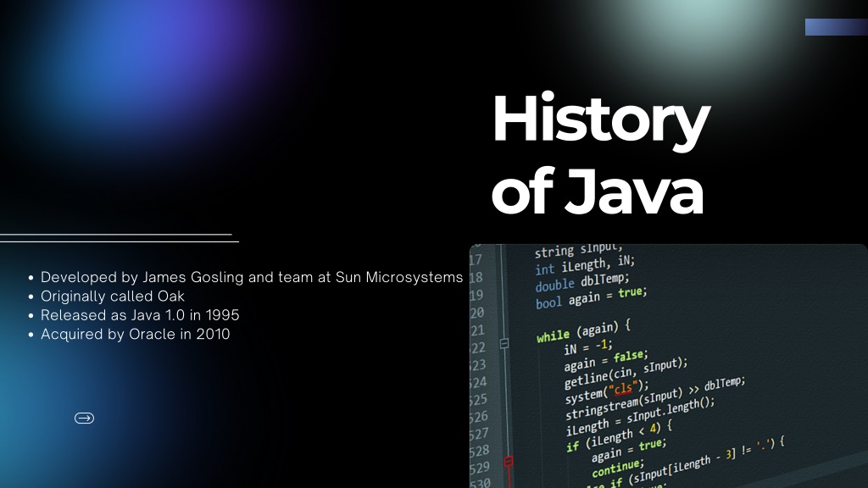Click the arrow icon below the bullets
868x488 pixels.
(x=84, y=418)
